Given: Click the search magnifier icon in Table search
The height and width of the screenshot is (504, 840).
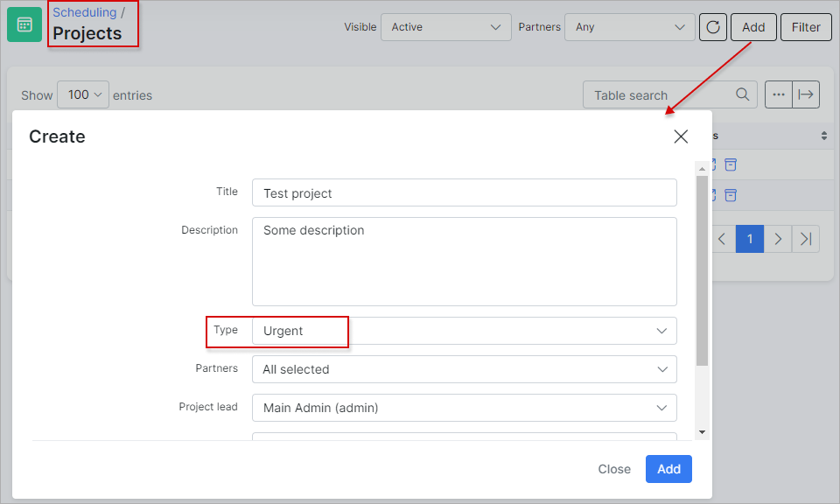Looking at the screenshot, I should coord(742,94).
